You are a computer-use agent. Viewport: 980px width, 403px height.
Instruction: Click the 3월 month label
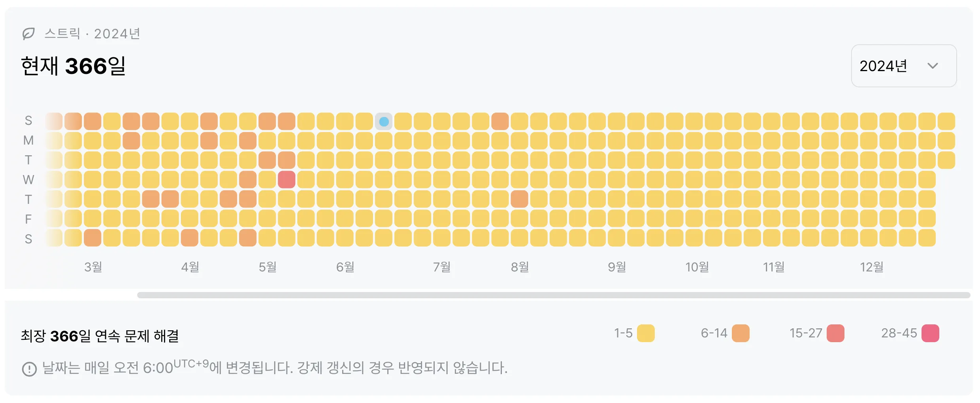[x=93, y=267]
